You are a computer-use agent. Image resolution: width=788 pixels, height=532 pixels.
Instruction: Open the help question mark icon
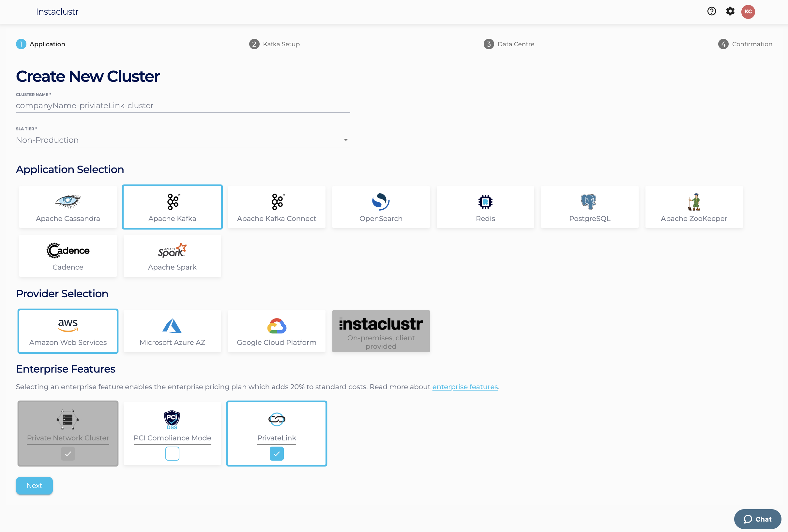(x=711, y=11)
